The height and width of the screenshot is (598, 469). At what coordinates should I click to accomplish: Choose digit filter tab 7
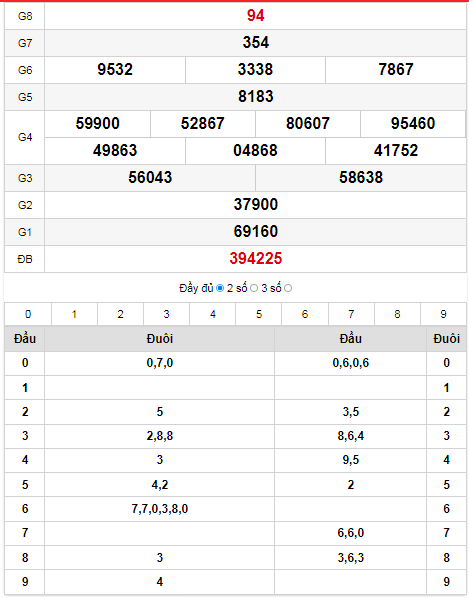coord(351,314)
